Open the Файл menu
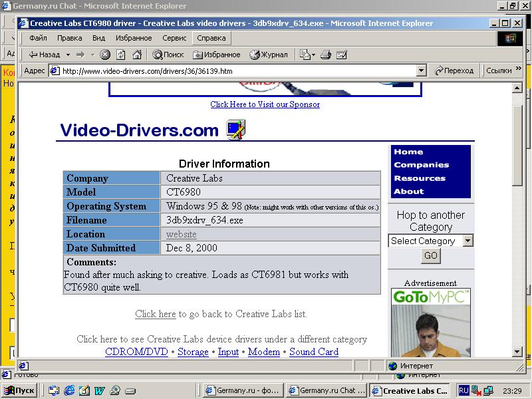The image size is (532, 399). pos(38,38)
